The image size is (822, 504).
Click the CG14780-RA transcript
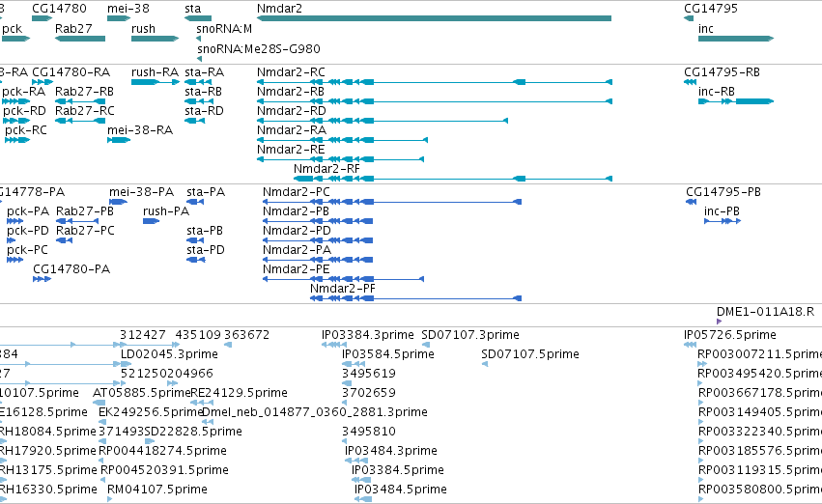[43, 82]
